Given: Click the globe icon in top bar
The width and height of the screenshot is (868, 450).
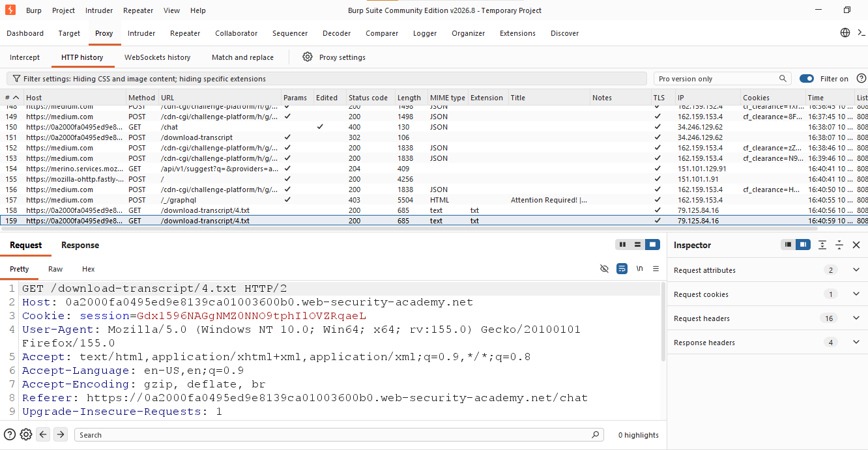Looking at the screenshot, I should pyautogui.click(x=845, y=33).
